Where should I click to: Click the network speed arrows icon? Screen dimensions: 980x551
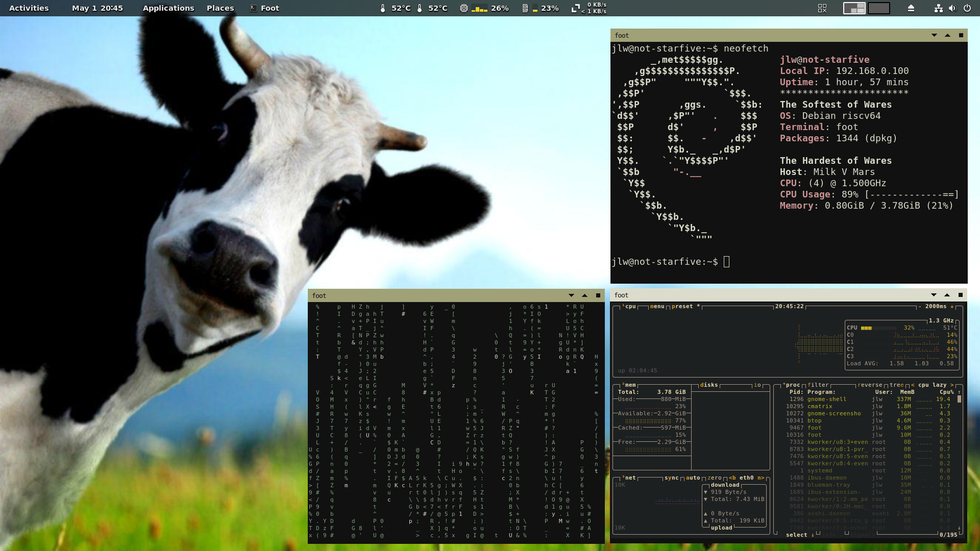tap(575, 8)
